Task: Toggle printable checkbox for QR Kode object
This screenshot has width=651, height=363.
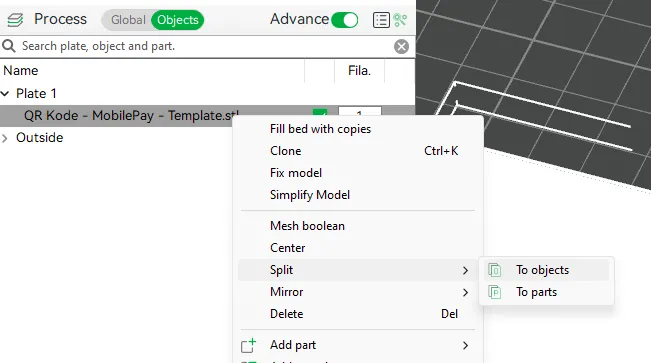Action: (x=320, y=113)
